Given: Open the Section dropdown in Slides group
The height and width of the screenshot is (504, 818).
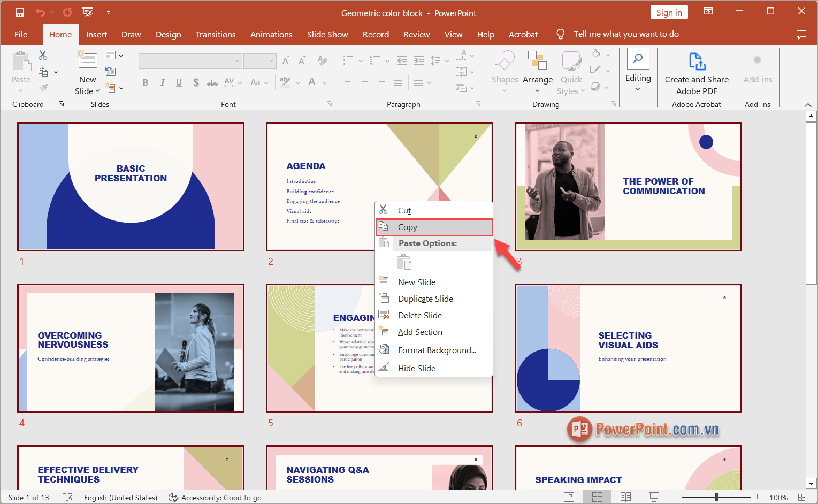Looking at the screenshot, I should click(114, 88).
